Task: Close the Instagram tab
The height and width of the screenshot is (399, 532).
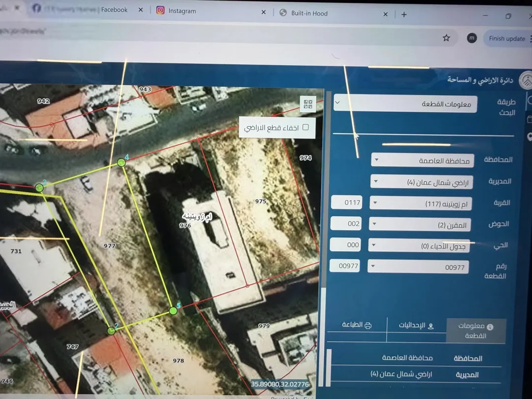Action: click(x=263, y=12)
